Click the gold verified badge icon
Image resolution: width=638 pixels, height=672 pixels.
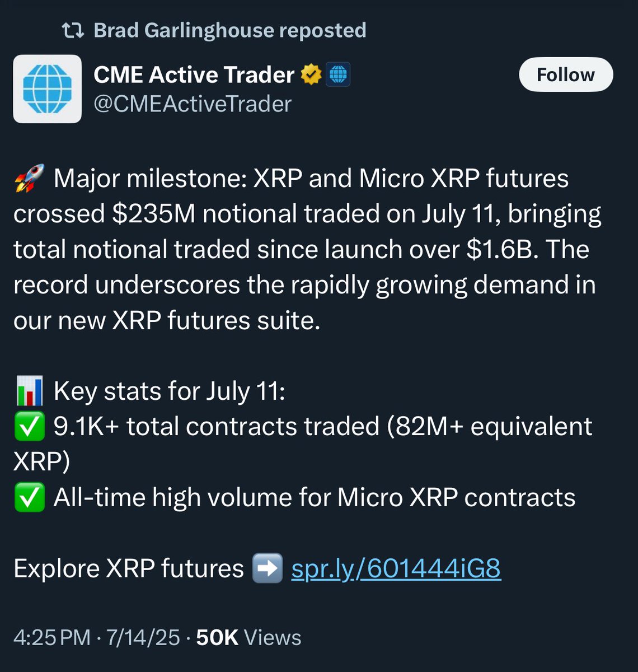pyautogui.click(x=311, y=74)
